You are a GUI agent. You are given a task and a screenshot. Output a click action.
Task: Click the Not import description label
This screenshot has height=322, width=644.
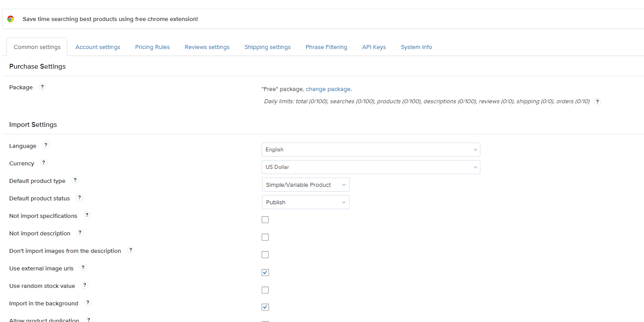point(40,234)
